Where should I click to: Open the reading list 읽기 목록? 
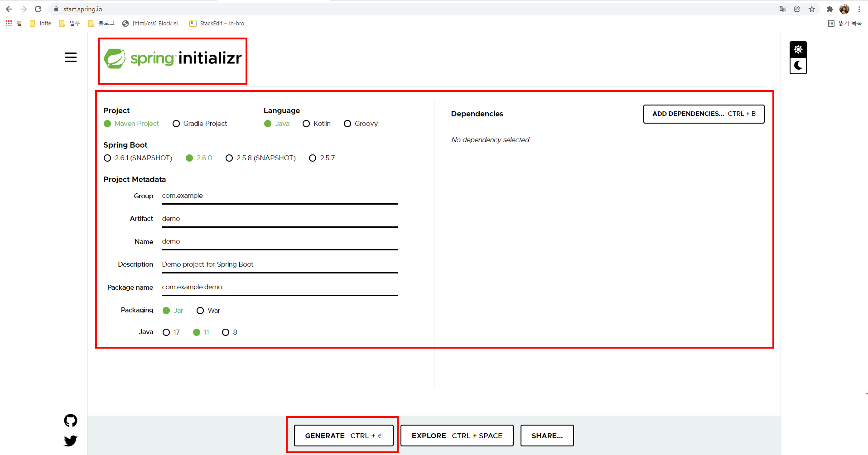click(x=845, y=24)
